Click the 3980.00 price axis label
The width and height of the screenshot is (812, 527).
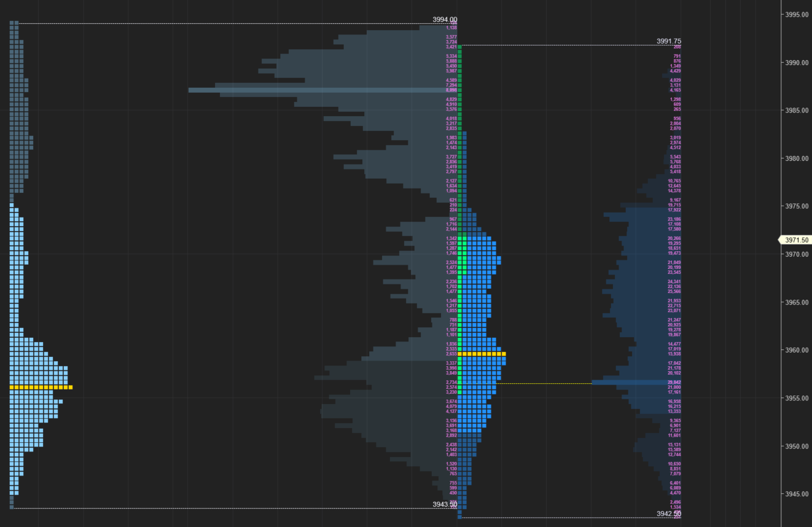(x=798, y=158)
